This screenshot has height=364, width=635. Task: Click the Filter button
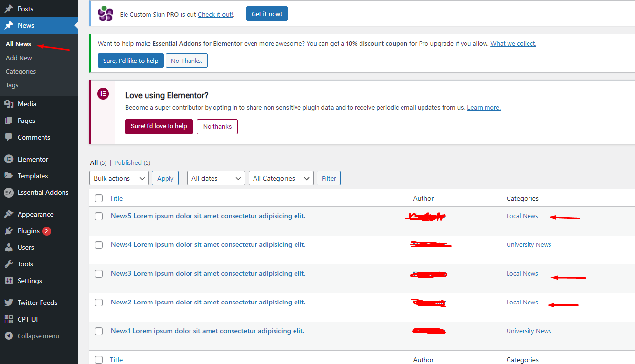(329, 178)
